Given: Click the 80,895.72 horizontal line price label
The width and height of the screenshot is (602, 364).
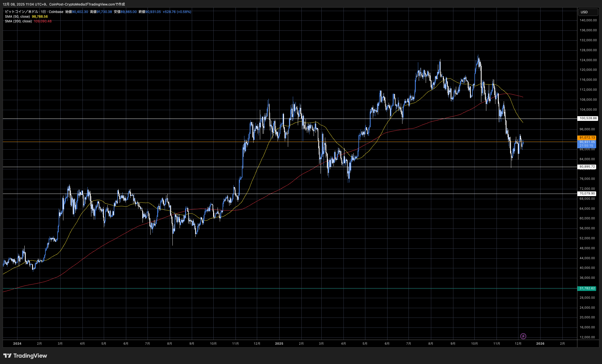Looking at the screenshot, I should tap(587, 167).
